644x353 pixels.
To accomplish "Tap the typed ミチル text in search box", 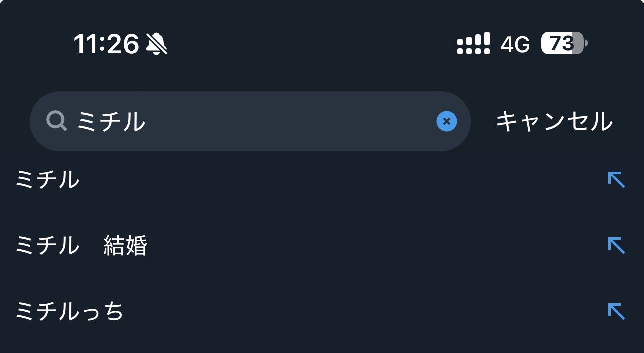I will 111,121.
